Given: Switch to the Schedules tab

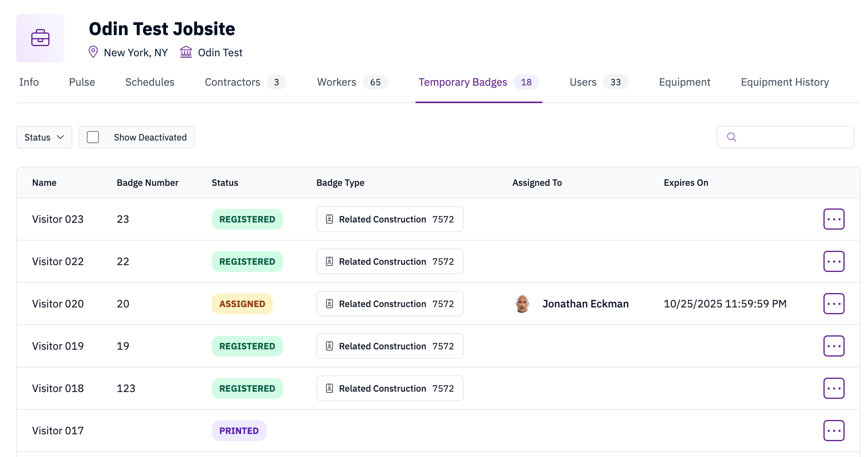Looking at the screenshot, I should coord(150,82).
